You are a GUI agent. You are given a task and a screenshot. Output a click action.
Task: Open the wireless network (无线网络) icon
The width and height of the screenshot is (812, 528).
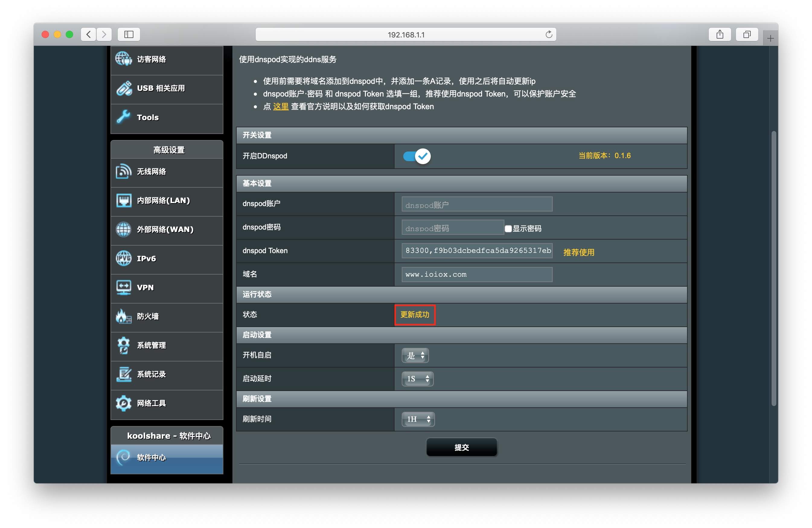pos(123,172)
